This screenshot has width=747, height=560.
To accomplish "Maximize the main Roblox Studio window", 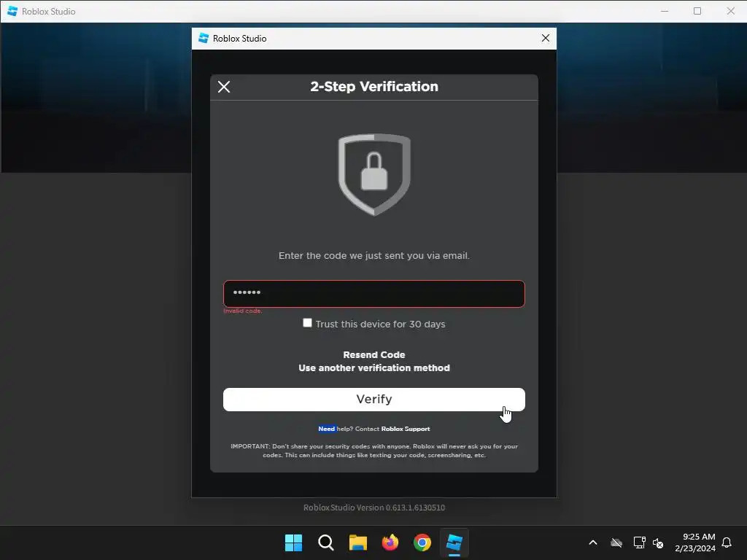I will pyautogui.click(x=697, y=11).
